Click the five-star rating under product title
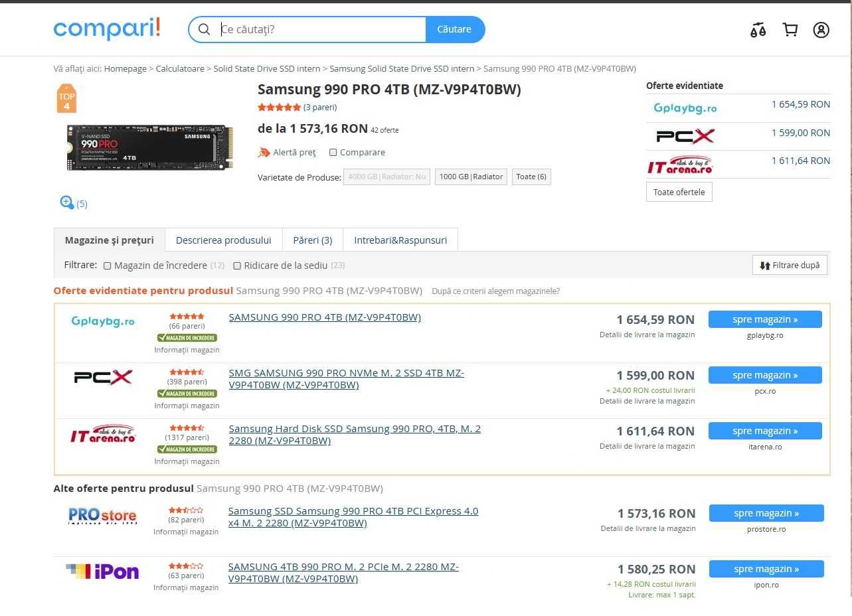 [x=279, y=107]
